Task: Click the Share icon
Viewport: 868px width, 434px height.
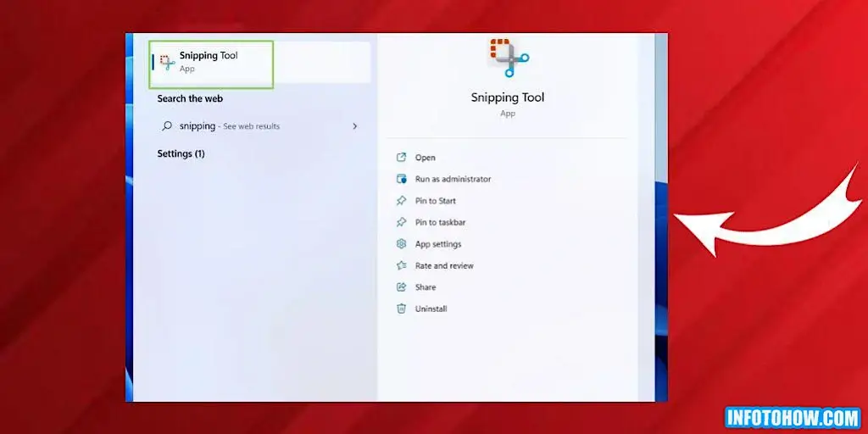Action: click(401, 287)
